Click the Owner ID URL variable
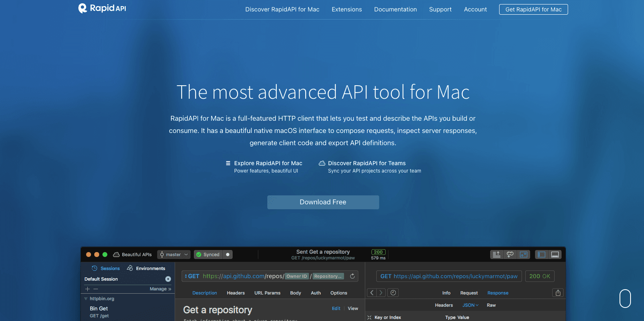The height and width of the screenshot is (321, 644). pos(297,276)
